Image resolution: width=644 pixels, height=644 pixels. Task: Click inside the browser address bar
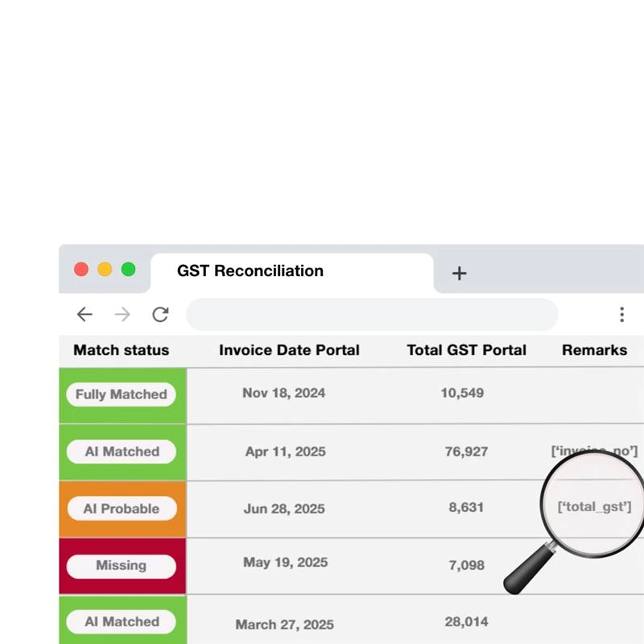[372, 315]
